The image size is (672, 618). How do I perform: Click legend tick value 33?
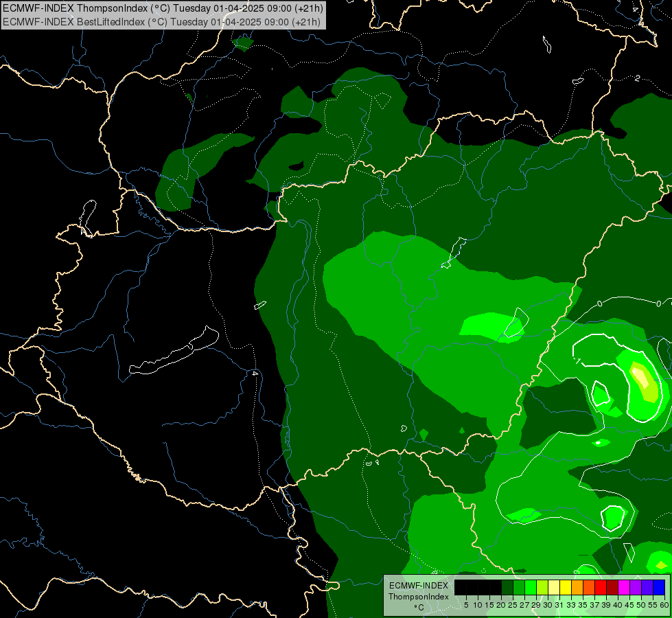571,605
